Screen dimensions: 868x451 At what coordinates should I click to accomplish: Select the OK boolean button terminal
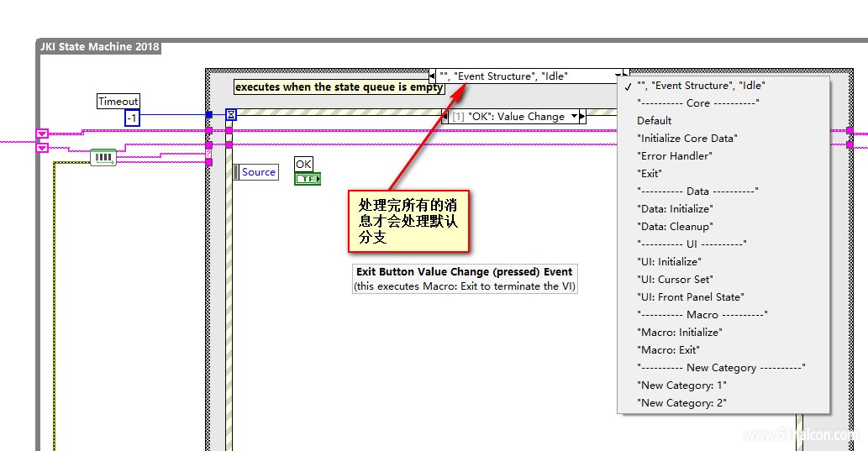(307, 178)
